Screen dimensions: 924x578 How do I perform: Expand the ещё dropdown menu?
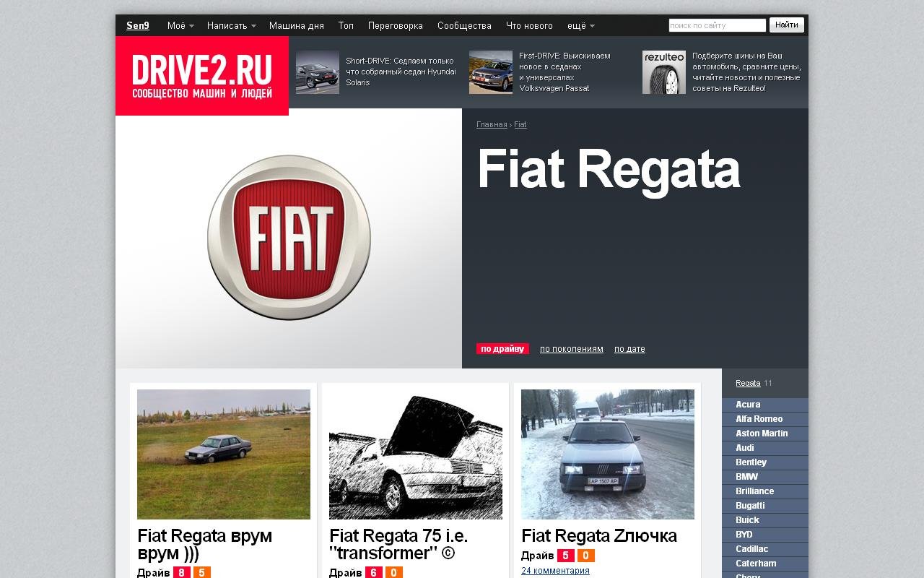click(581, 26)
